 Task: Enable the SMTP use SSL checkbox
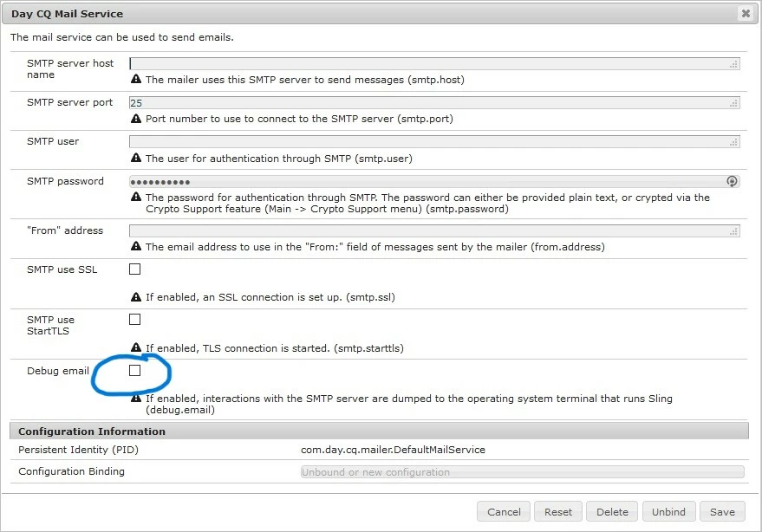click(x=134, y=269)
